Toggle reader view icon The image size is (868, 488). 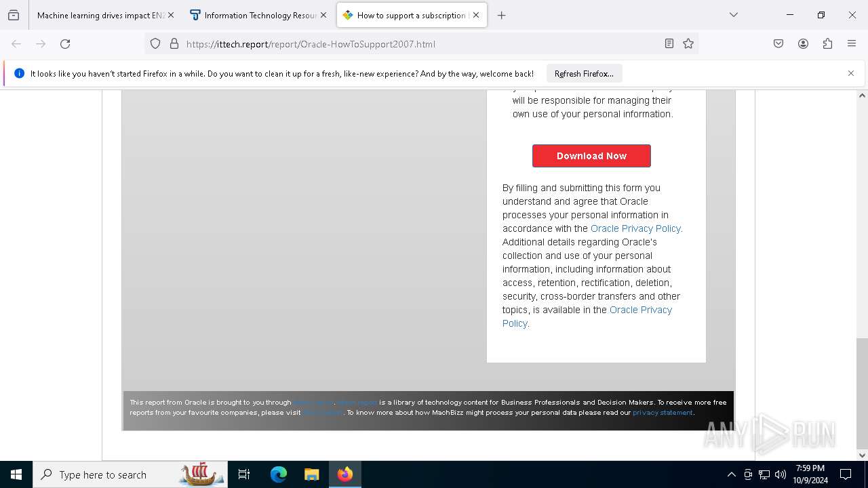[669, 44]
